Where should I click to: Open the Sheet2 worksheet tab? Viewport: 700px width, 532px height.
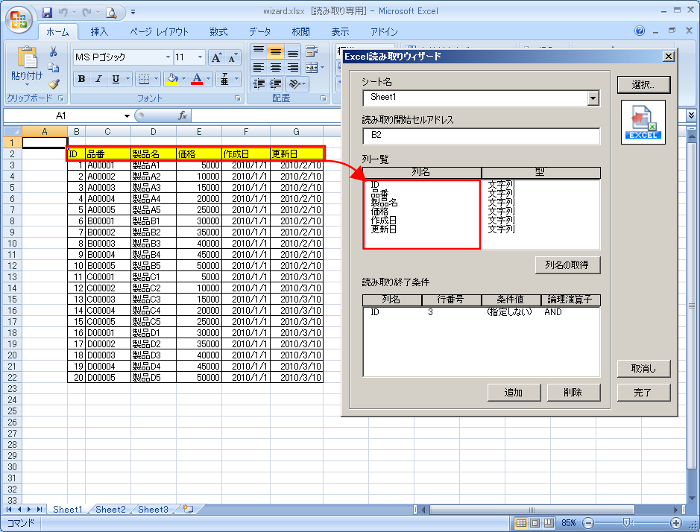pos(111,510)
